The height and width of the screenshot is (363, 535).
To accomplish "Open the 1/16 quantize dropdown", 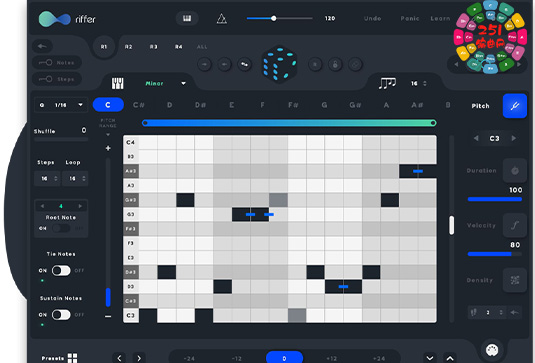I will (x=61, y=105).
